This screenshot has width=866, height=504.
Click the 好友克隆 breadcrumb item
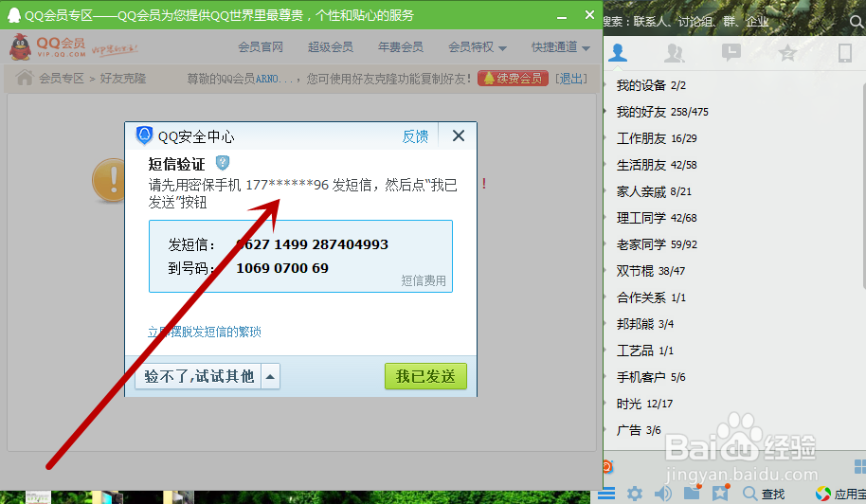123,79
